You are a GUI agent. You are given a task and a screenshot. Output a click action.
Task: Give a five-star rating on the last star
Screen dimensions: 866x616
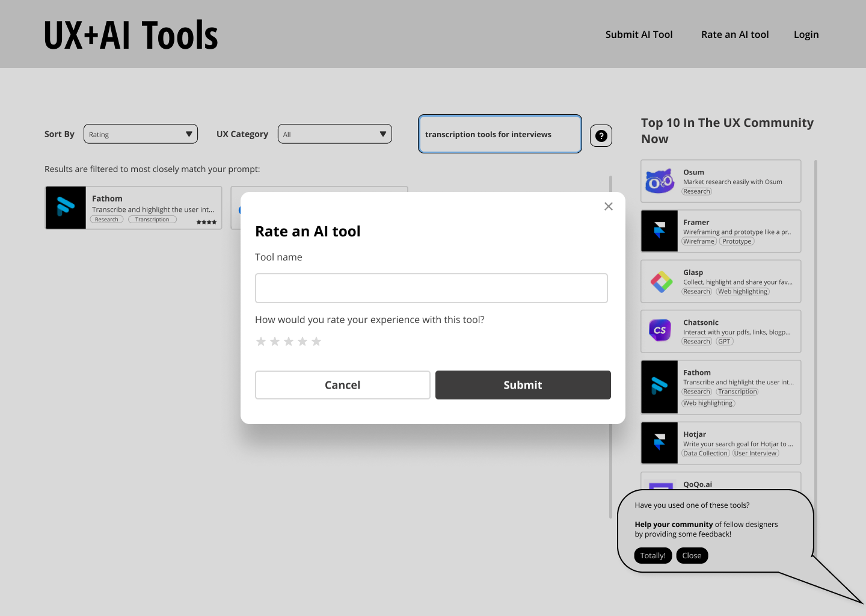tap(316, 341)
